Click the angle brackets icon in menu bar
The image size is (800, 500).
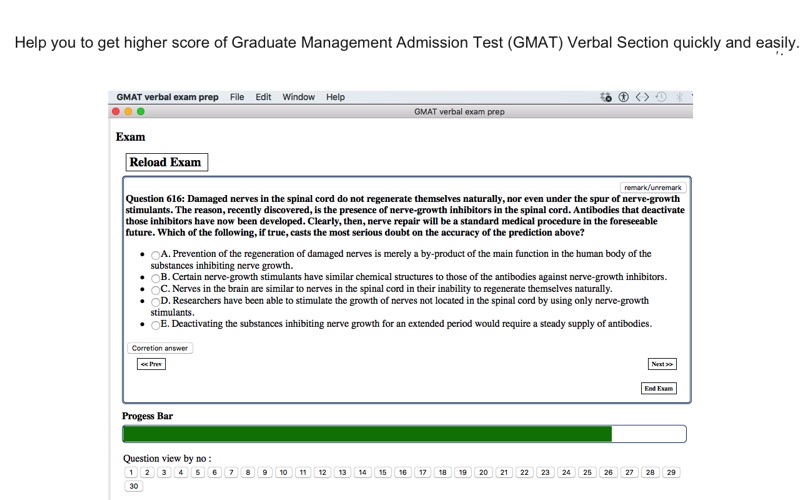(642, 97)
